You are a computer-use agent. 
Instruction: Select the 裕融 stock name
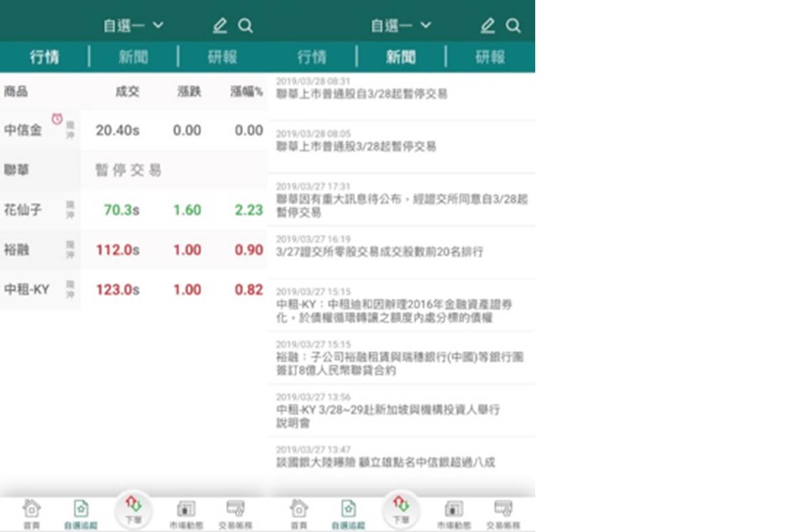coord(16,250)
